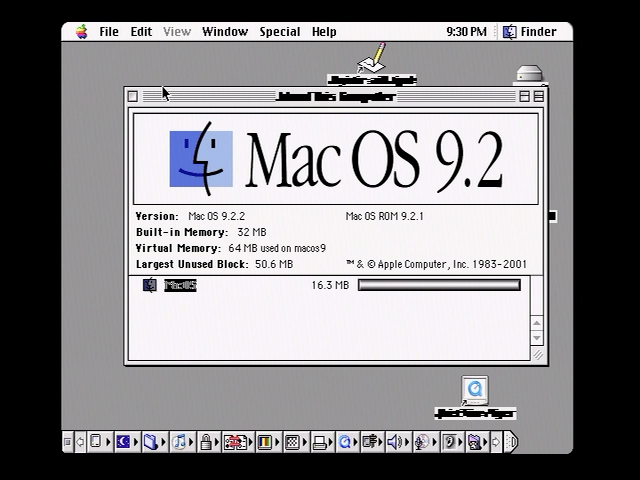Viewport: 640px width, 480px height.
Task: Click the "16.3 MB" memory size value
Action: coord(330,285)
